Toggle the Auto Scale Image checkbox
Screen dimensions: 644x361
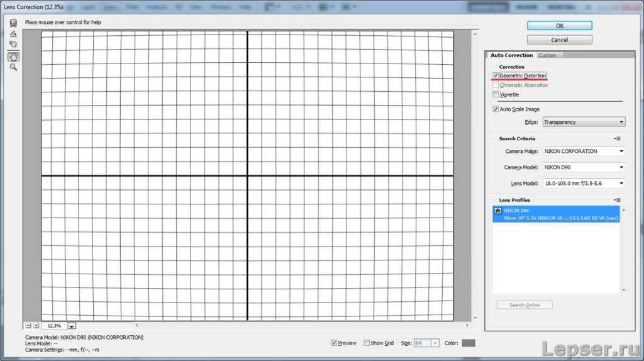[x=496, y=109]
